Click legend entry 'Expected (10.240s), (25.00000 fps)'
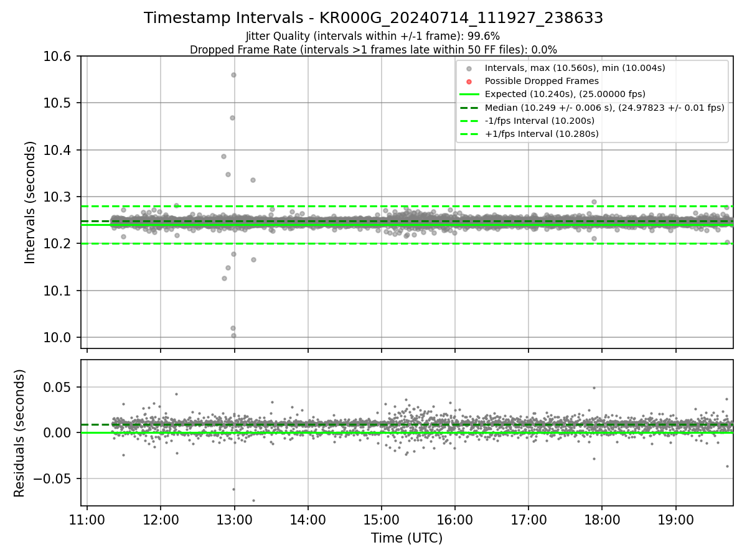The width and height of the screenshot is (747, 560). pos(565,94)
